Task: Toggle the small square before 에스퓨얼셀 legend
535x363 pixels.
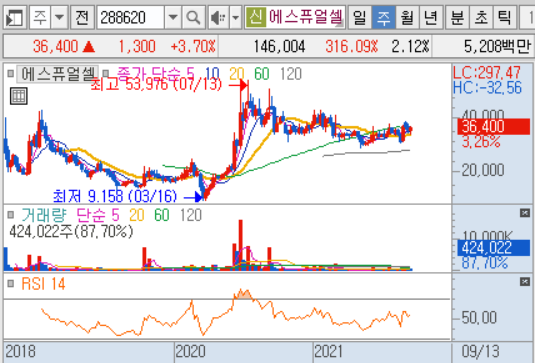Action: click(11, 73)
